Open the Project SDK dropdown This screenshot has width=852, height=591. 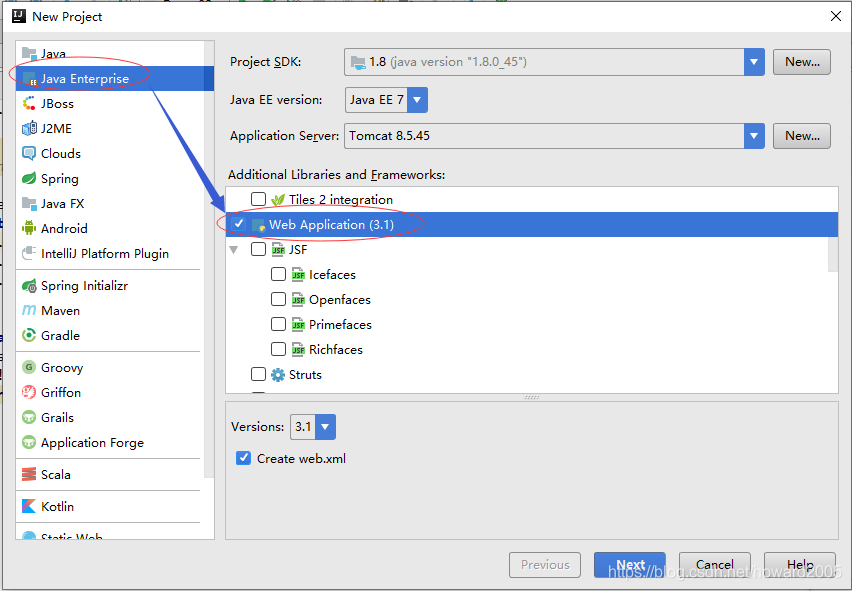(754, 62)
